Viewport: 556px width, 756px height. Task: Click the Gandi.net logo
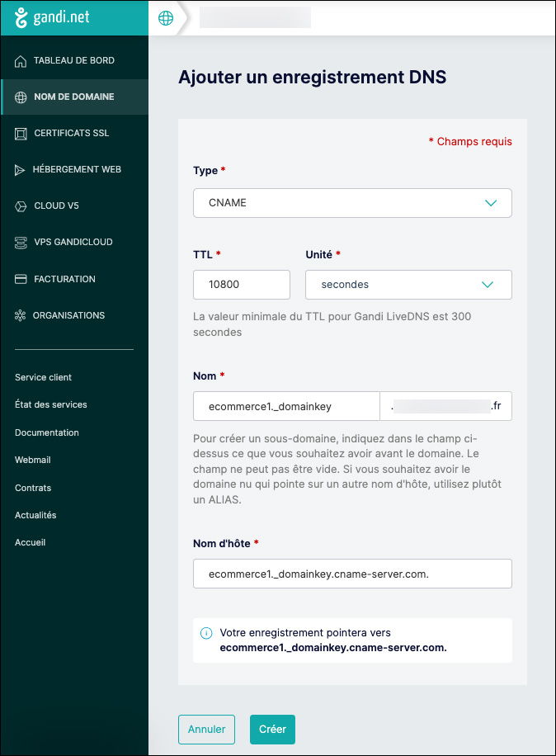point(52,17)
